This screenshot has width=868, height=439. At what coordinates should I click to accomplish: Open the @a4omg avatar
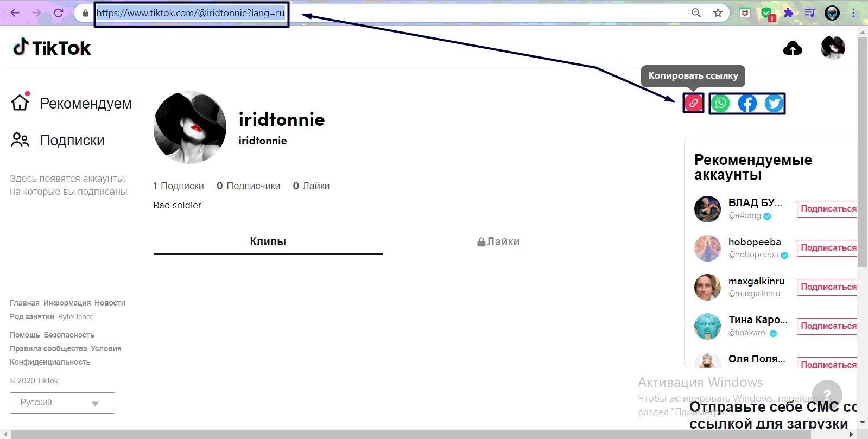707,209
